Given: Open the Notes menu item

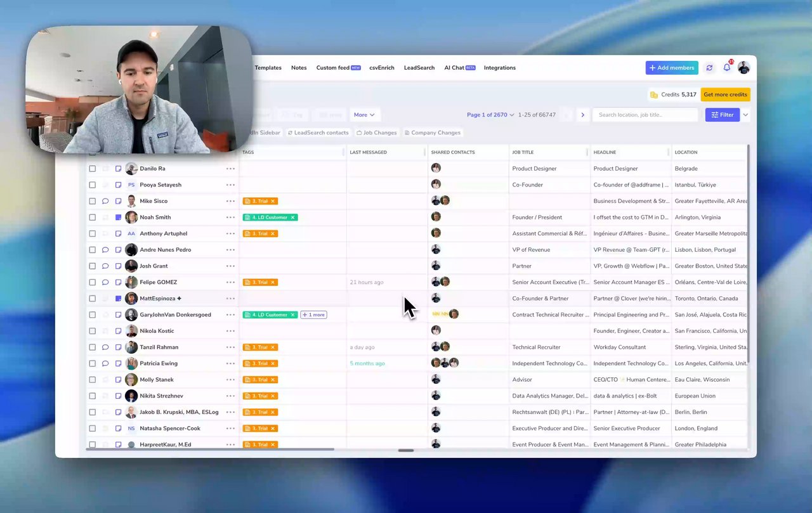Looking at the screenshot, I should 299,68.
